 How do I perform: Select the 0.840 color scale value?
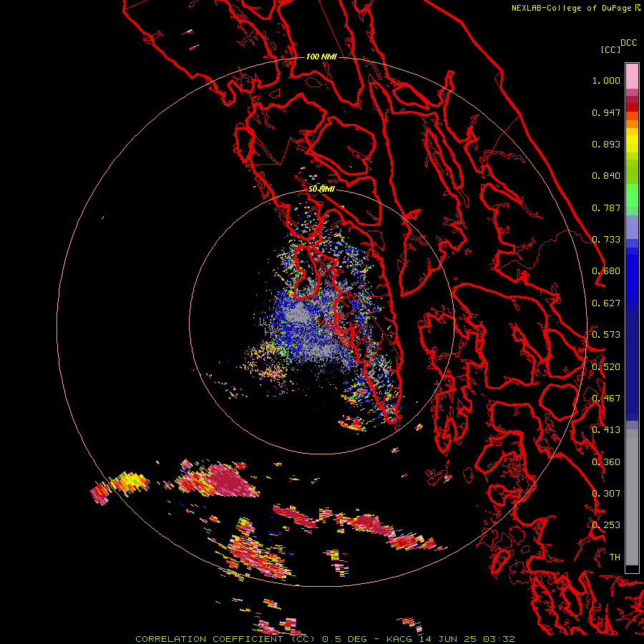606,176
